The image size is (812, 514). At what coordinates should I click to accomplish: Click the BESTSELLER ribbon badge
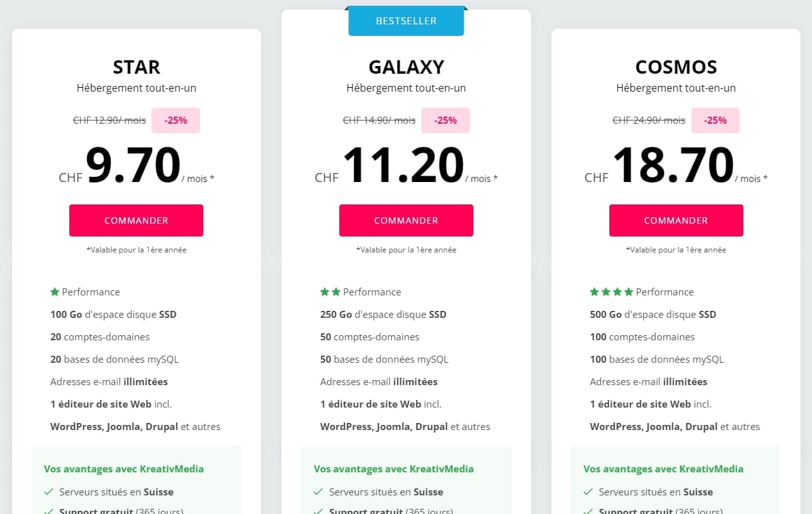coord(406,21)
